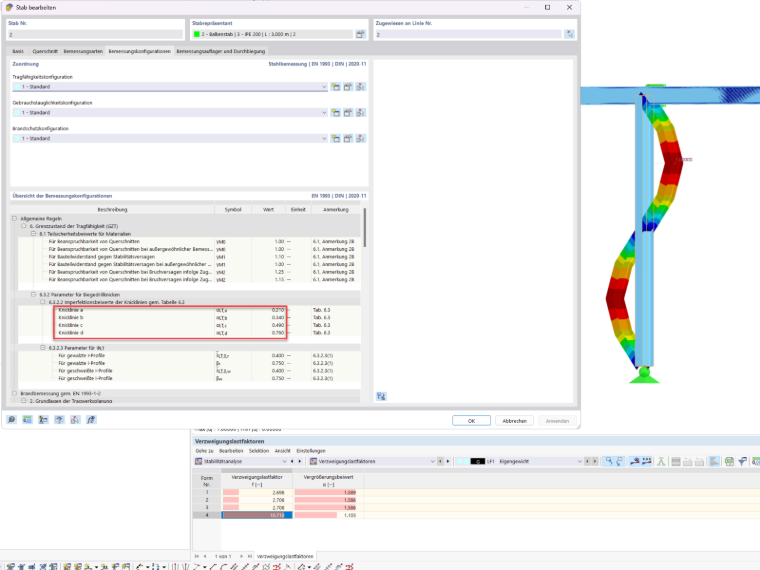Click the new configuration icon beside Brandschutzkonfiguration
760x570 pixels.
pyautogui.click(x=335, y=138)
